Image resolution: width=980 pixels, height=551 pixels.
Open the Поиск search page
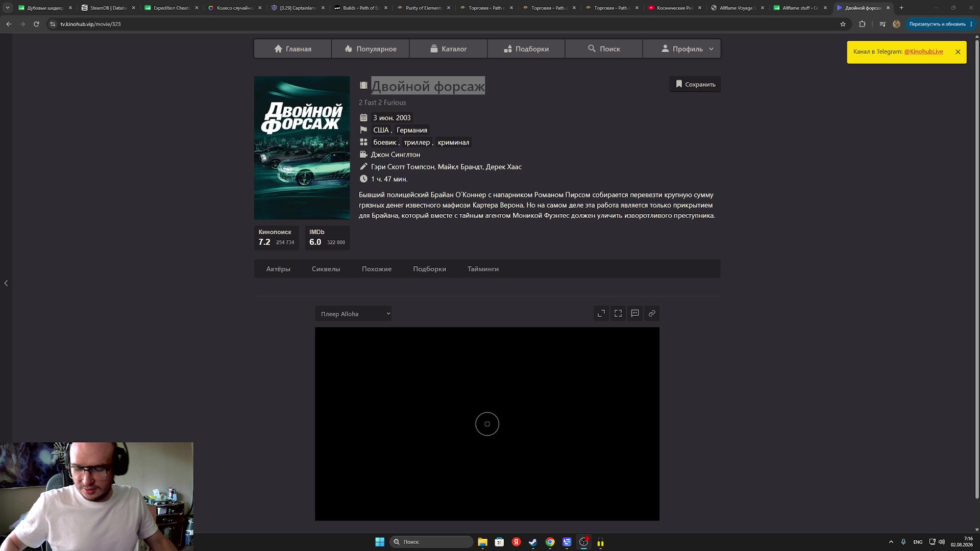[604, 49]
